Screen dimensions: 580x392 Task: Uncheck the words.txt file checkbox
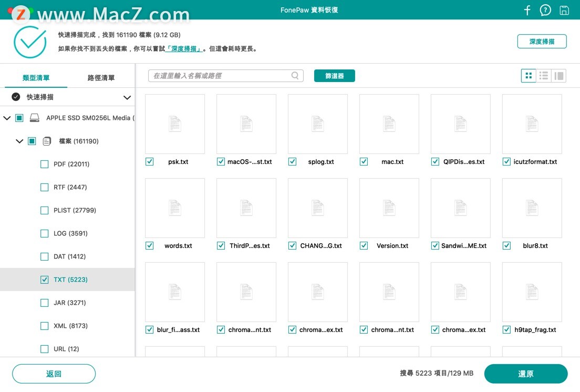coord(149,245)
